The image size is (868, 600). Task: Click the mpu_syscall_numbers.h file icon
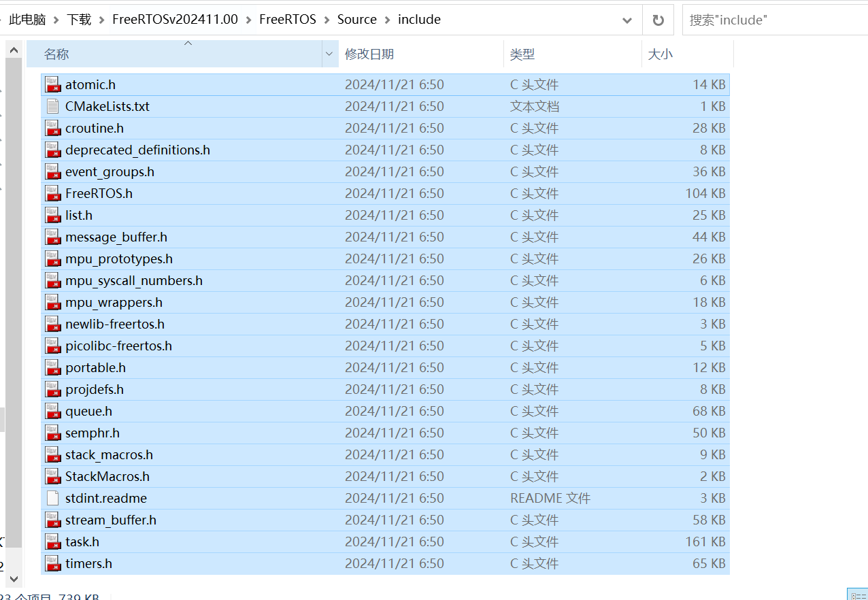click(53, 280)
